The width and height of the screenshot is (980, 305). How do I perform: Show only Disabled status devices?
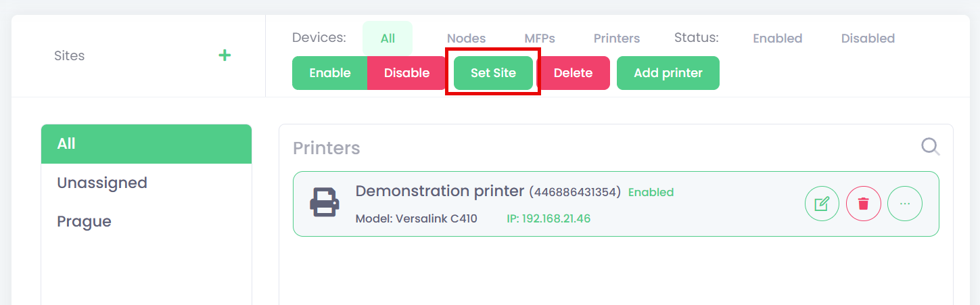(x=868, y=39)
